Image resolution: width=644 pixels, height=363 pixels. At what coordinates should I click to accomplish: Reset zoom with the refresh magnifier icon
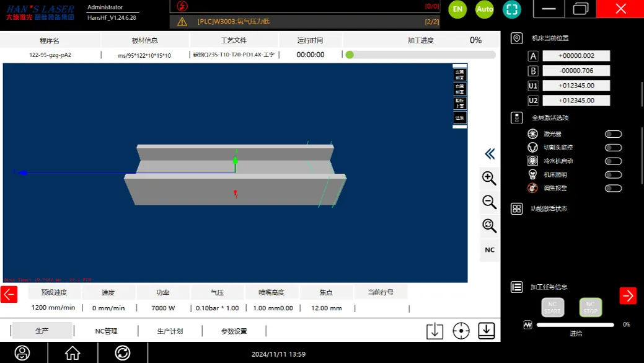click(x=489, y=226)
